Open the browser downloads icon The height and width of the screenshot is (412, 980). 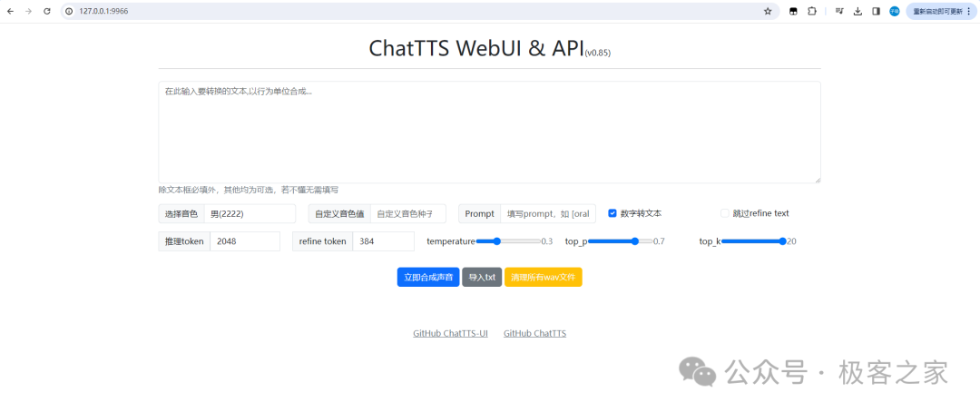858,11
